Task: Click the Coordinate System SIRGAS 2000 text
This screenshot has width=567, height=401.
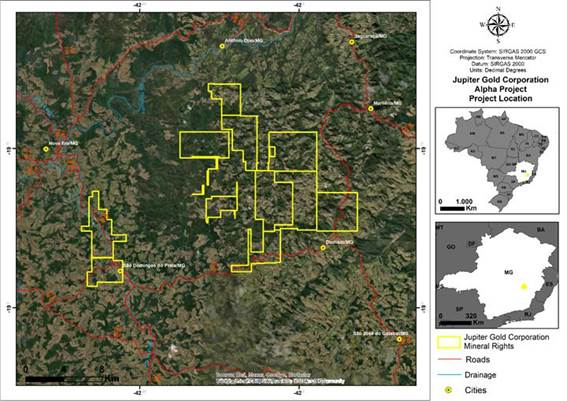Action: pyautogui.click(x=498, y=52)
